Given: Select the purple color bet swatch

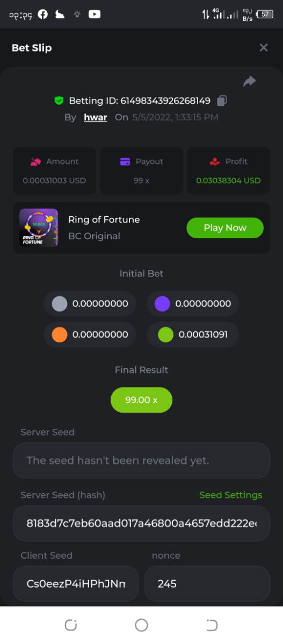Looking at the screenshot, I should click(x=162, y=304).
